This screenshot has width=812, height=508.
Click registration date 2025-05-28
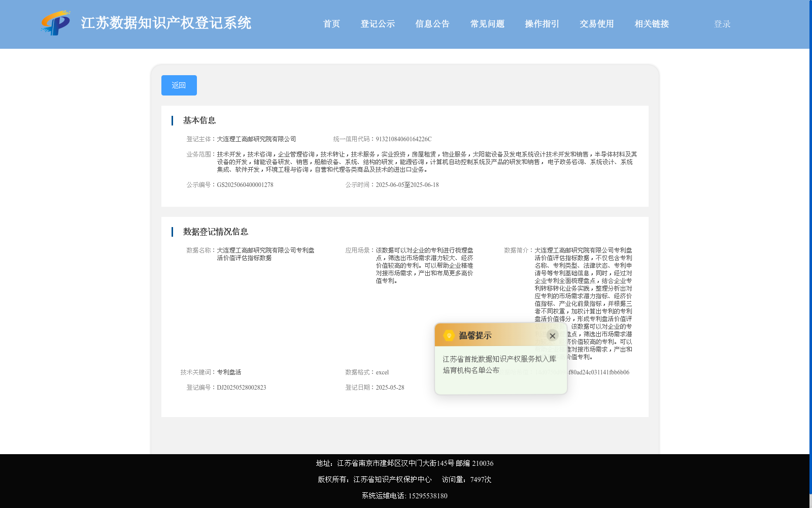(x=390, y=388)
